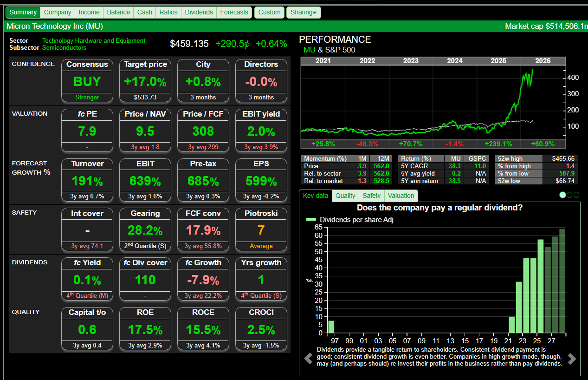Open the Semiconductors subsector link
This screenshot has width=588, height=380.
coord(64,48)
